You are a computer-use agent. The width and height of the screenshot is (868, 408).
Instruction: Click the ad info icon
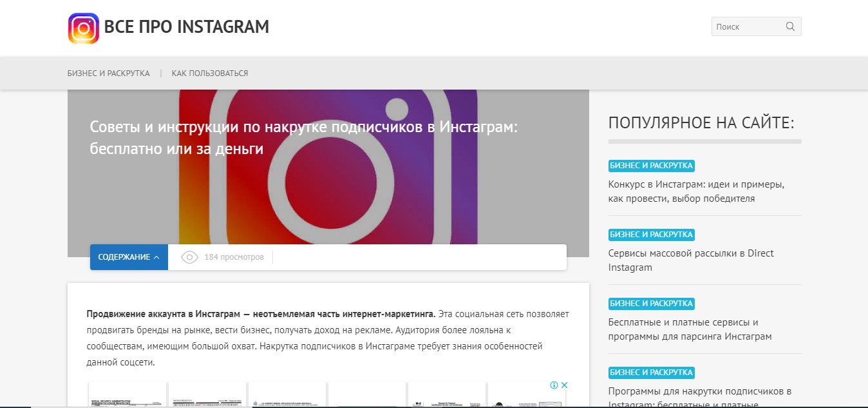click(554, 385)
